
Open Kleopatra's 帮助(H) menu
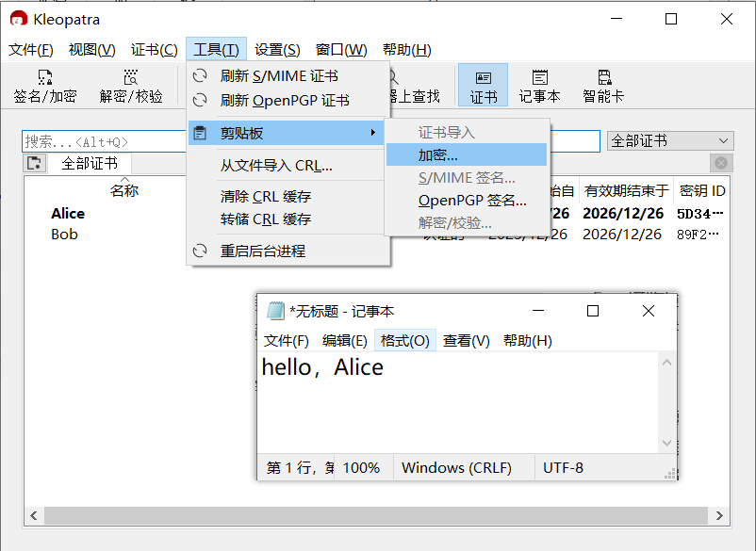(x=407, y=50)
